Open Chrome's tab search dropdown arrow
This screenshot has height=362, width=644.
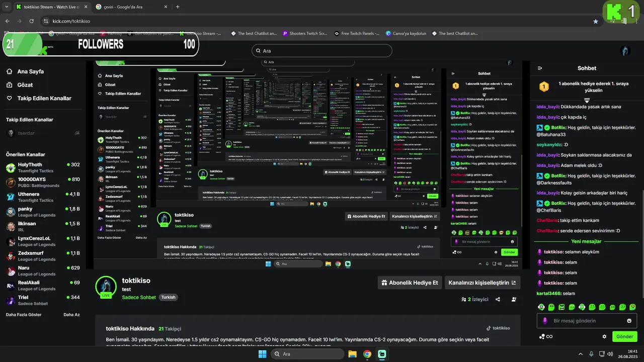6,7
